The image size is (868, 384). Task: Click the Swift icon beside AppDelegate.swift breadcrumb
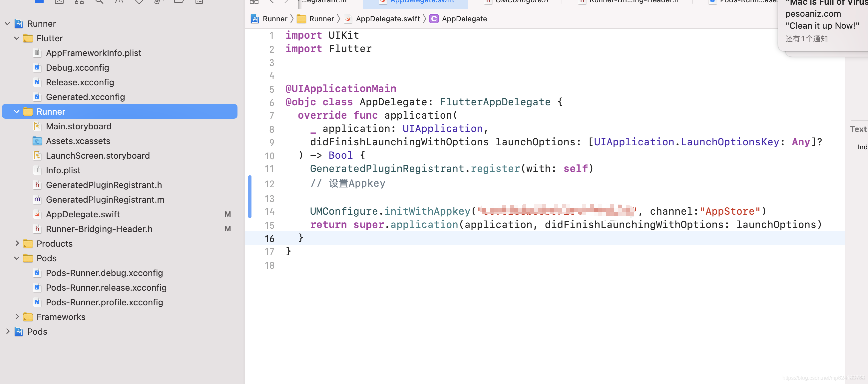[x=348, y=19]
